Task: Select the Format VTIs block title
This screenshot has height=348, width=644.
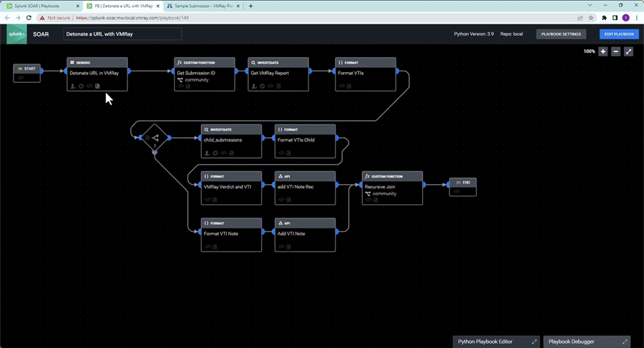Action: pos(351,73)
